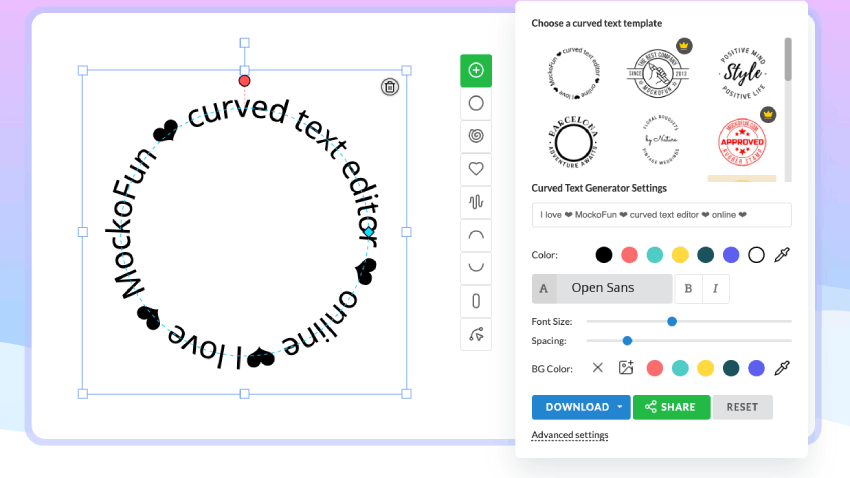This screenshot has width=850, height=478.
Task: Click the rotation handle above selection box
Action: tap(244, 43)
